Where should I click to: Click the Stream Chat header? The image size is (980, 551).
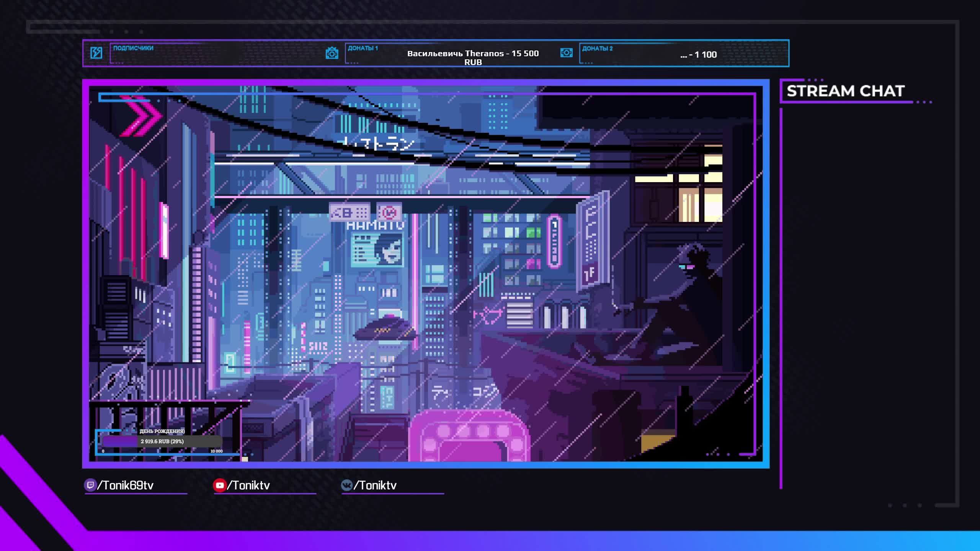(x=845, y=91)
